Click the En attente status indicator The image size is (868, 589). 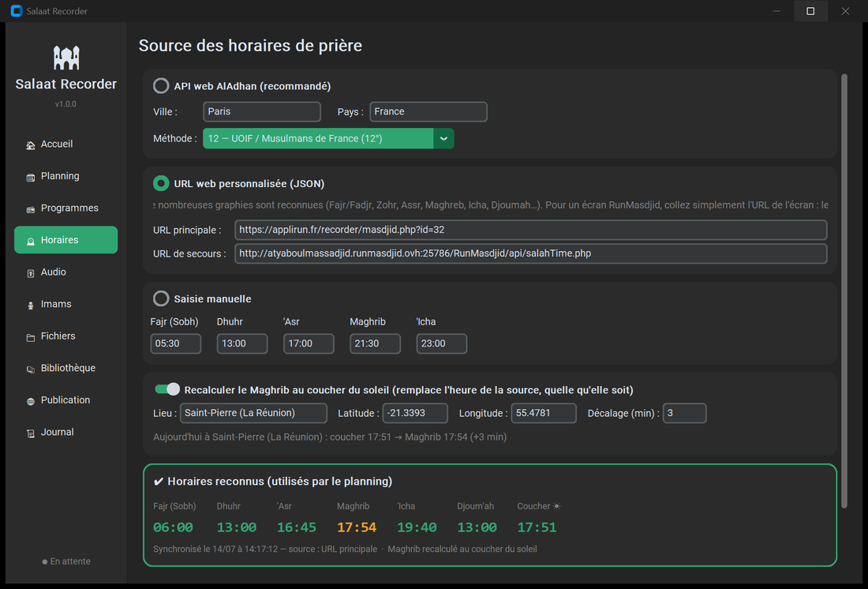click(x=65, y=561)
